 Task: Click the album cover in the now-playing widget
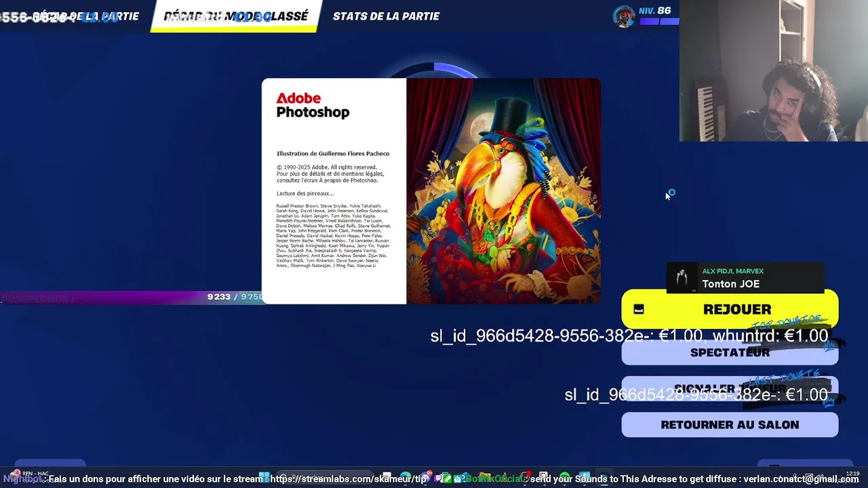682,278
